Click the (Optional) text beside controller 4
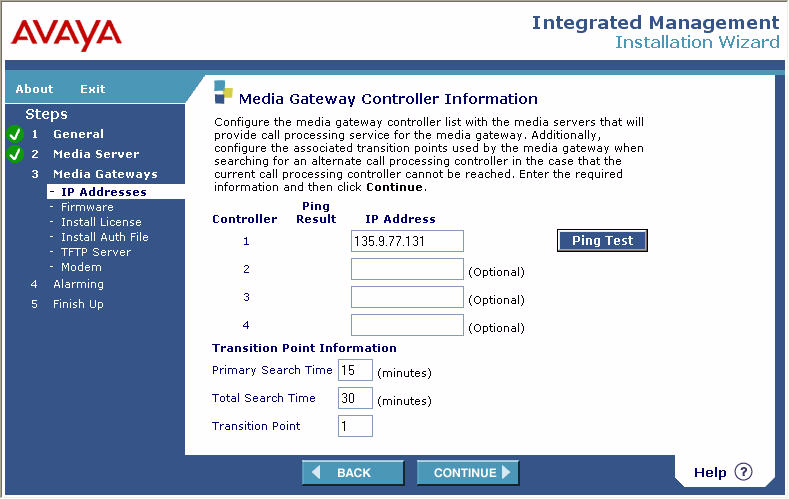 (x=496, y=328)
